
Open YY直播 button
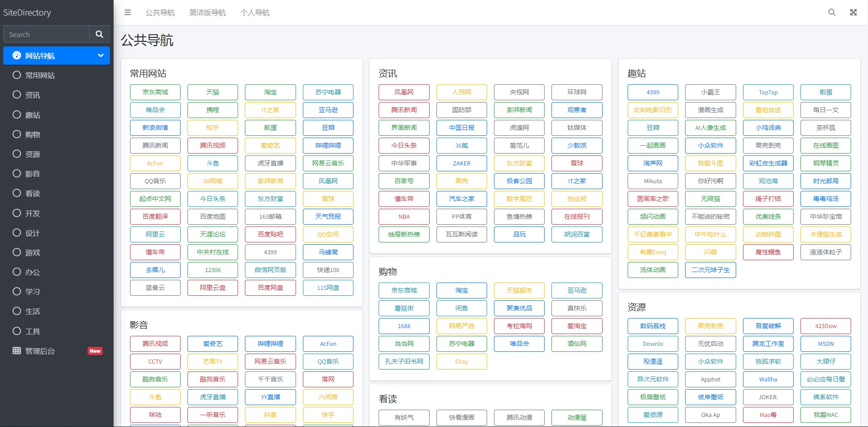pos(270,397)
